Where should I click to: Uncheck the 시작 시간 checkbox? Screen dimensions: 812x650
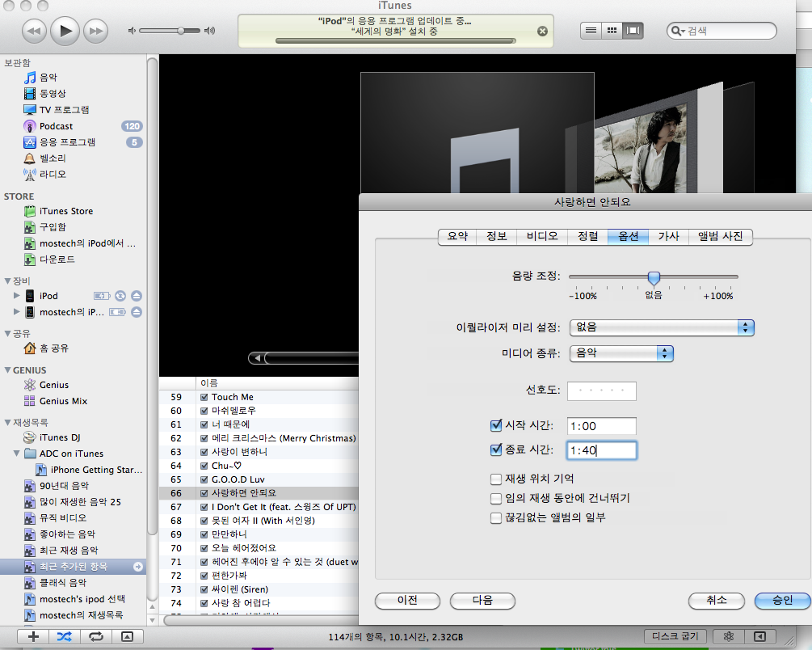click(496, 425)
